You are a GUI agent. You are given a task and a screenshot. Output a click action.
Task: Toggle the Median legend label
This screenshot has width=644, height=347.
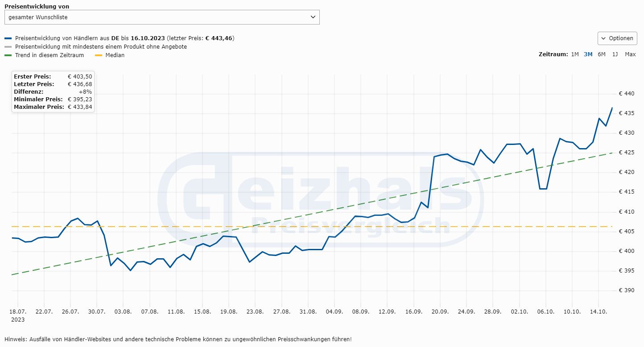click(115, 55)
